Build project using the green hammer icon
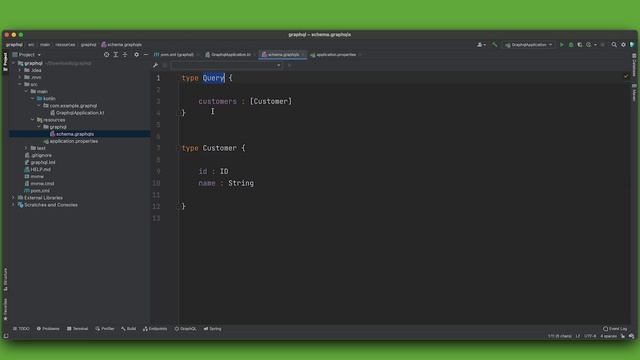Image resolution: width=640 pixels, height=360 pixels. click(x=495, y=44)
